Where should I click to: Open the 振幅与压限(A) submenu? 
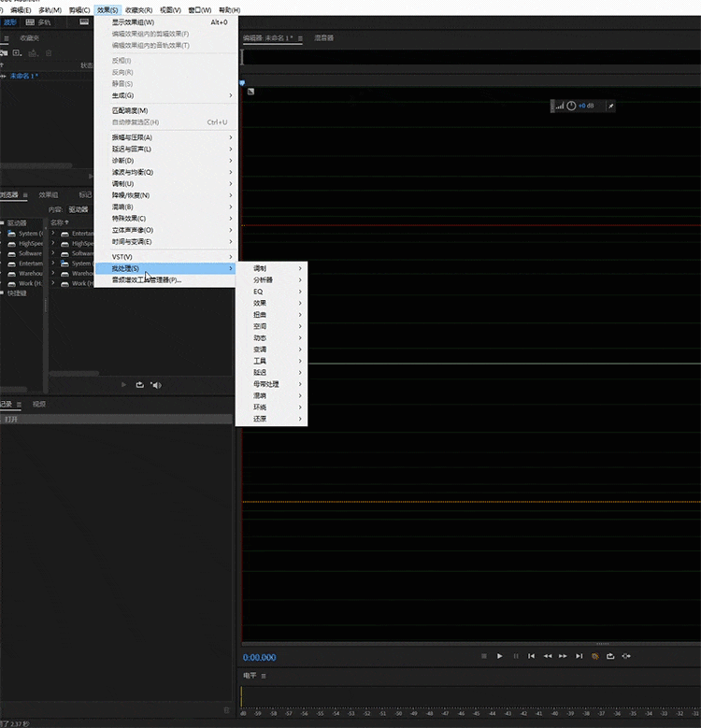132,137
